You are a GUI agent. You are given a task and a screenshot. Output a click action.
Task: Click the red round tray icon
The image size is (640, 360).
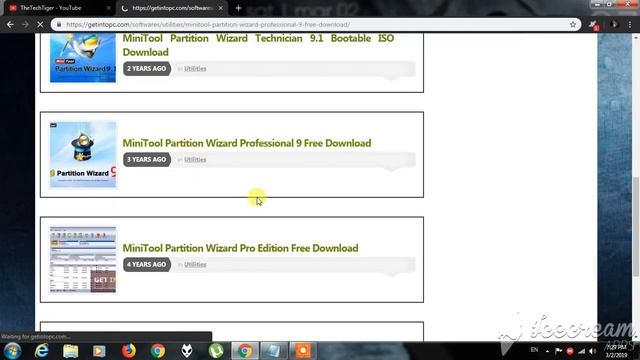pyautogui.click(x=570, y=351)
